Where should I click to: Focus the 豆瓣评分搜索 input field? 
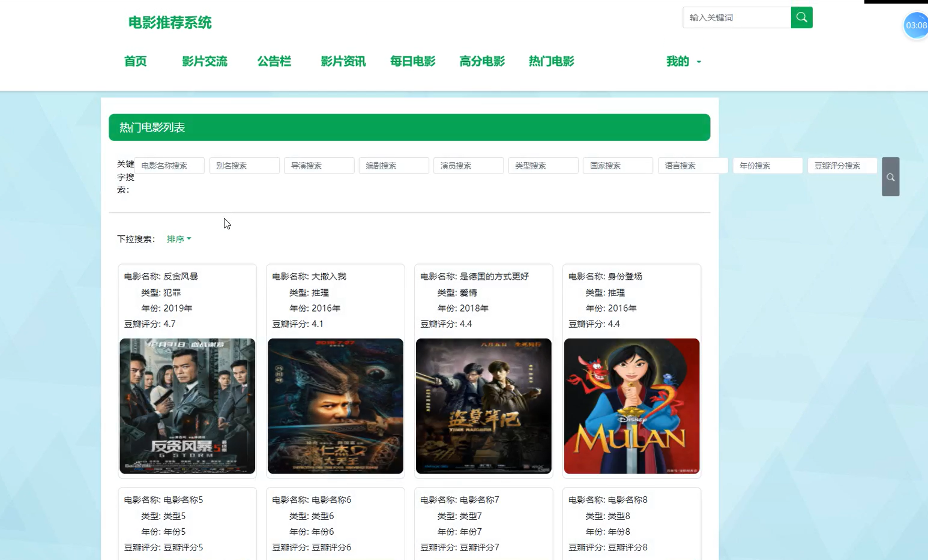click(842, 166)
